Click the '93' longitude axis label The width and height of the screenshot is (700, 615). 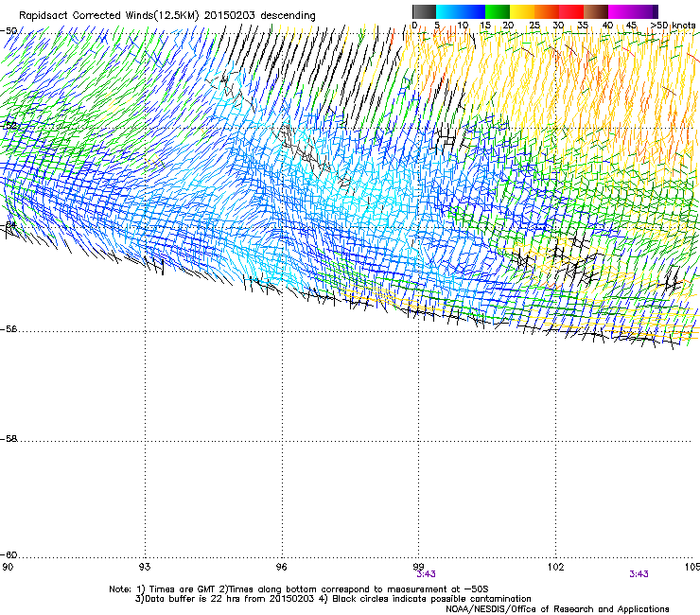145,567
